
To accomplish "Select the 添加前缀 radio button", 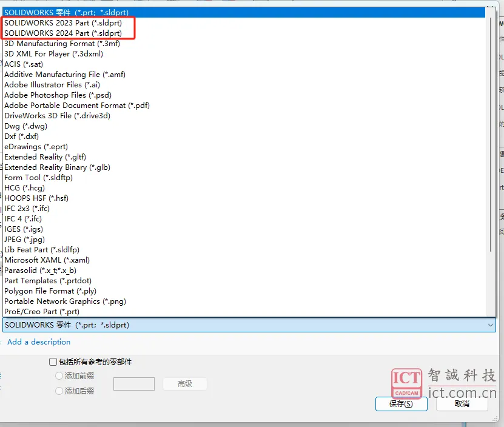I will (x=59, y=375).
